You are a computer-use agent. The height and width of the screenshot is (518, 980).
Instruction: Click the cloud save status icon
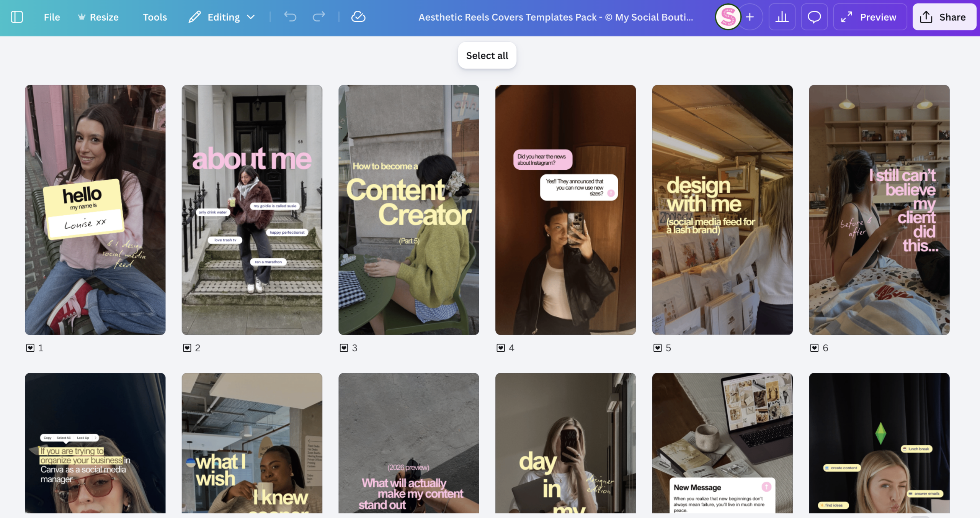[358, 17]
